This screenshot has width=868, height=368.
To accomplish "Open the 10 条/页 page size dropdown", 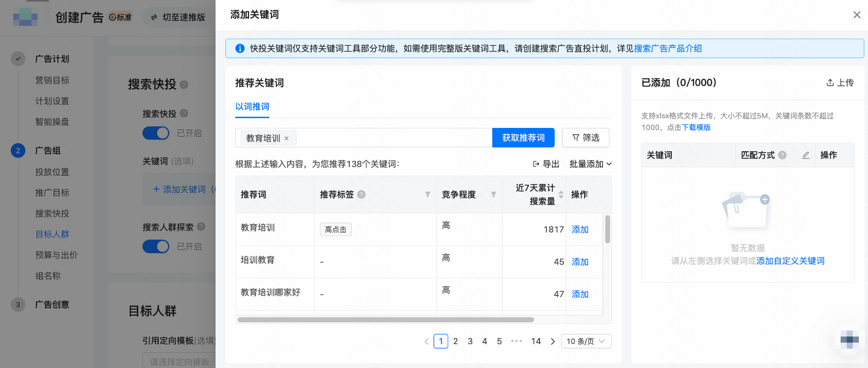I will pos(586,341).
